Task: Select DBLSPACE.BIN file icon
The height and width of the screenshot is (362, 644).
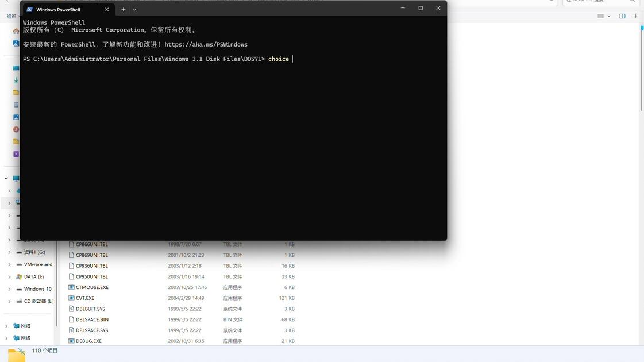Action: click(71, 319)
